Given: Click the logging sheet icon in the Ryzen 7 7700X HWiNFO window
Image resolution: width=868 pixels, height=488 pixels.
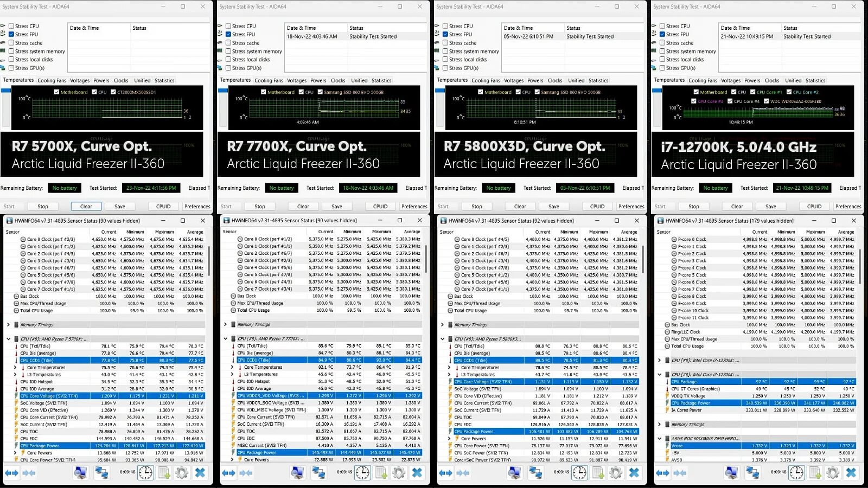Looking at the screenshot, I should click(381, 473).
